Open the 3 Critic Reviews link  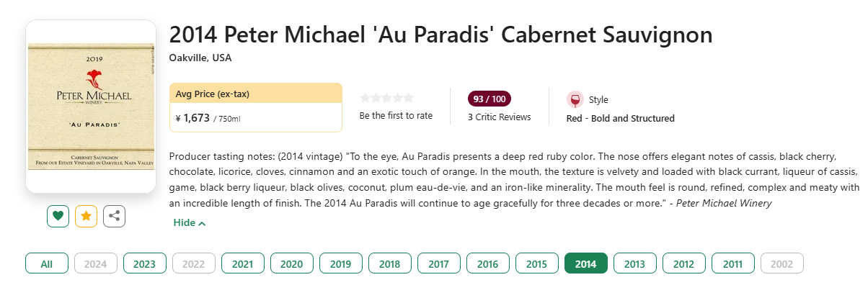[499, 117]
